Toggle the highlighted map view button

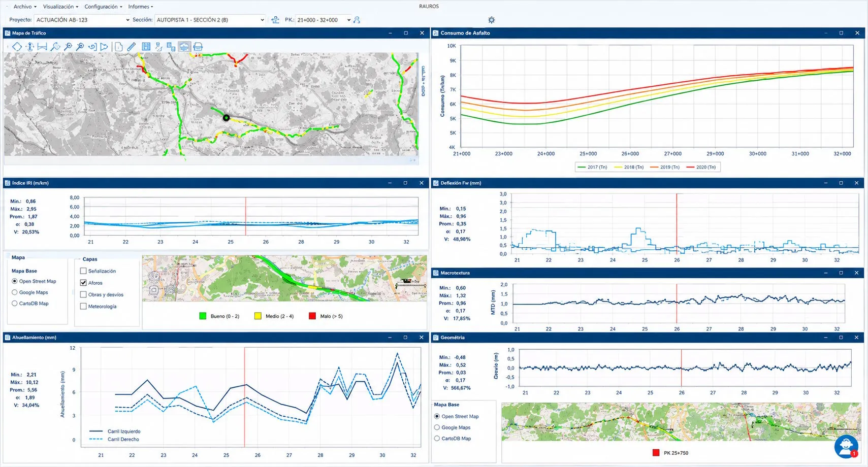click(184, 47)
